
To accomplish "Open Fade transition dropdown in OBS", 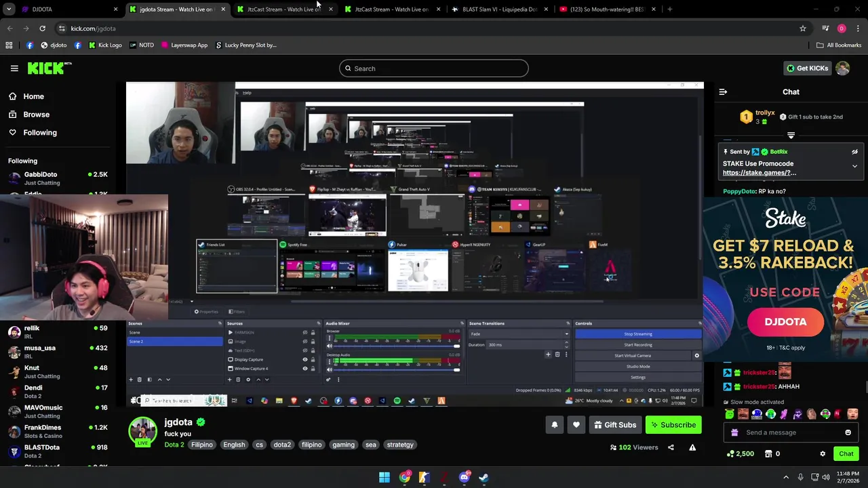I will click(x=519, y=334).
